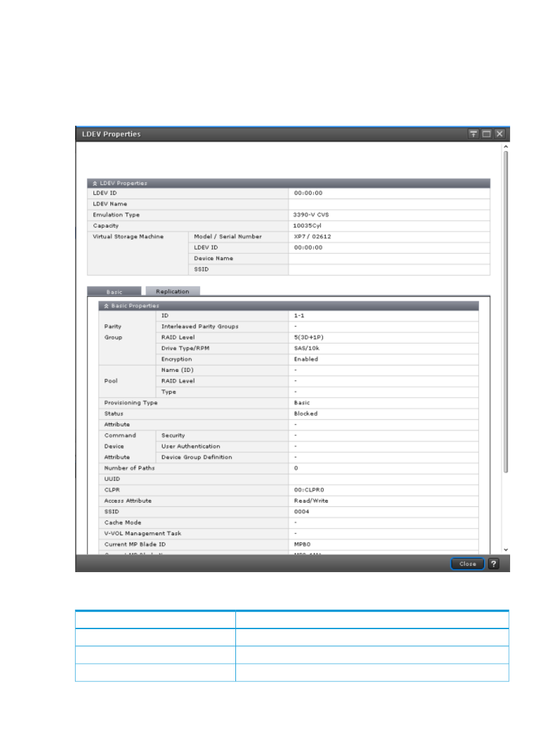560x746 pixels.
Task: Click the Emulation Type value 3390-V CVS
Action: (311, 215)
